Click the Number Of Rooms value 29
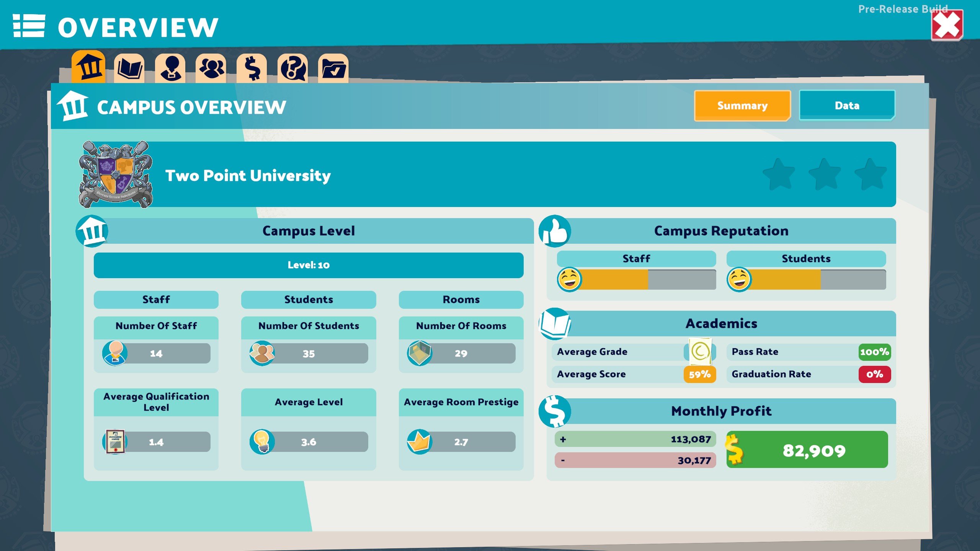Viewport: 980px width, 551px height. [x=461, y=354]
